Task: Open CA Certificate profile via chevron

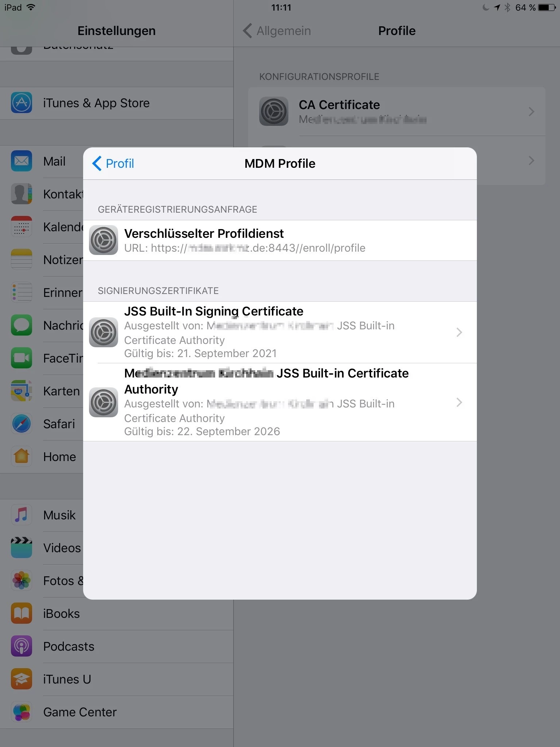Action: point(532,112)
